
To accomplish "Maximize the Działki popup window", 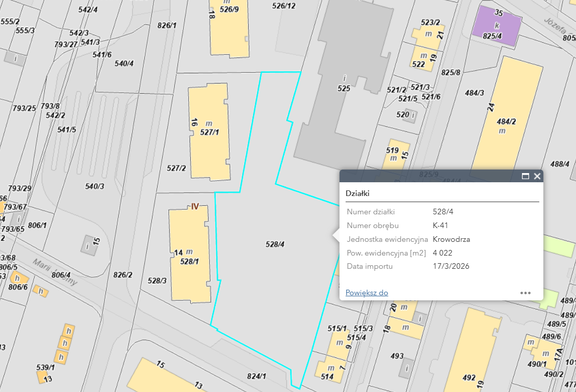I will click(x=526, y=176).
